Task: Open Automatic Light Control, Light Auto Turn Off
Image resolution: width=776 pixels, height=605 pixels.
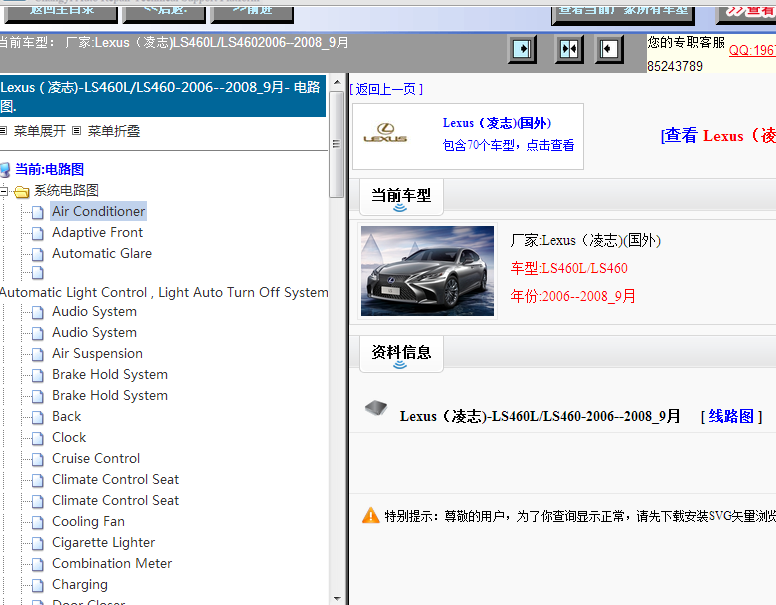Action: [x=164, y=293]
